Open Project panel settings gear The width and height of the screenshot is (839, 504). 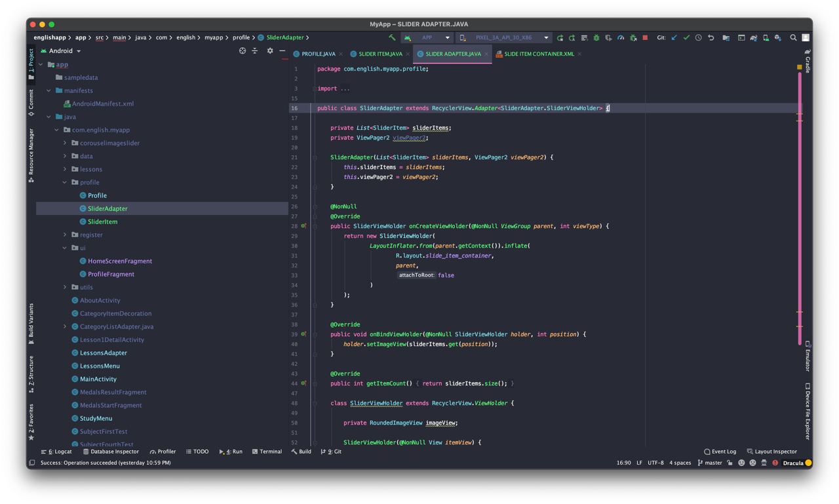point(270,51)
